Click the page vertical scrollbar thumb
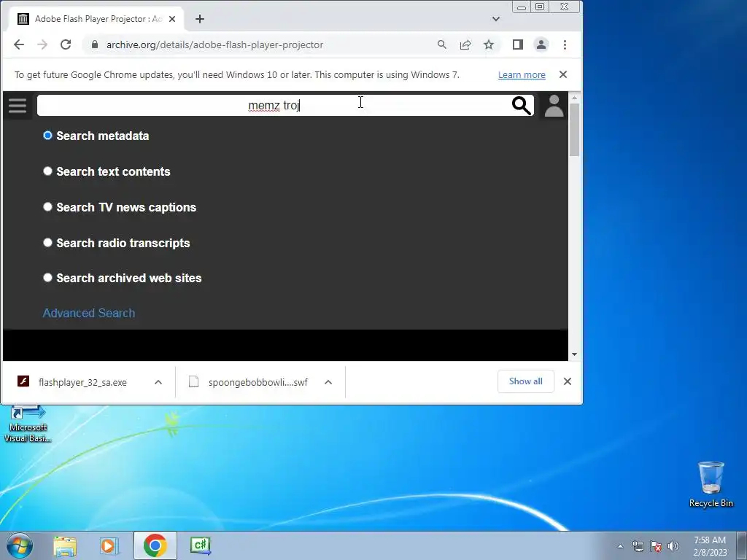The width and height of the screenshot is (747, 560). pos(574,130)
